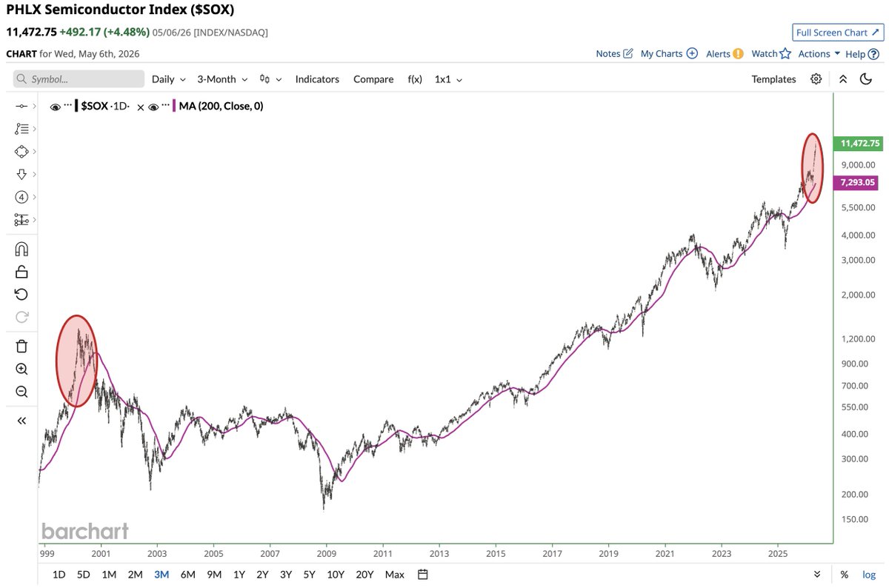Toggle visibility of $SOX series
Screen dimensions: 889x588
pyautogui.click(x=55, y=107)
